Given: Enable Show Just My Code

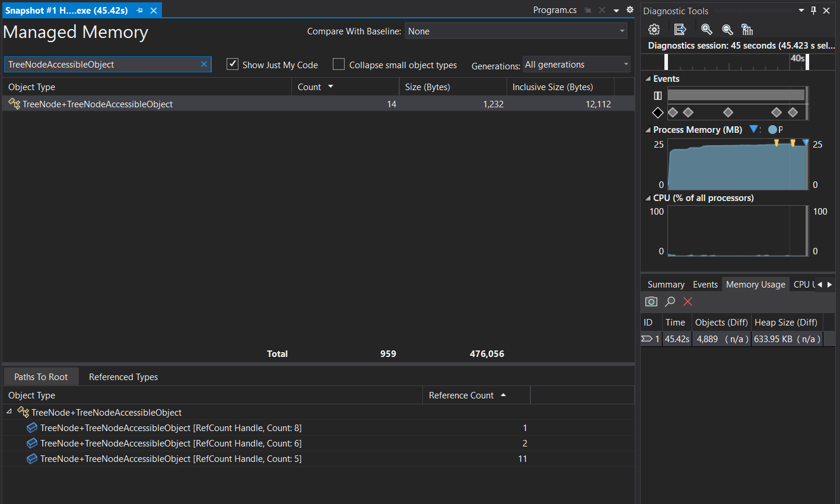Looking at the screenshot, I should pos(232,65).
